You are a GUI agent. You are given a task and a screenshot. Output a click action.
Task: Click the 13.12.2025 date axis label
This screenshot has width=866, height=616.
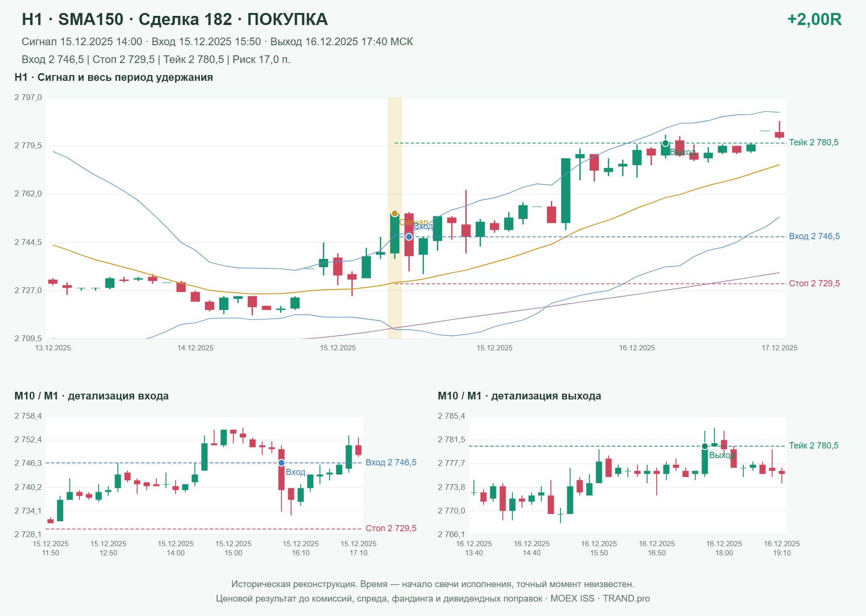[x=53, y=348]
